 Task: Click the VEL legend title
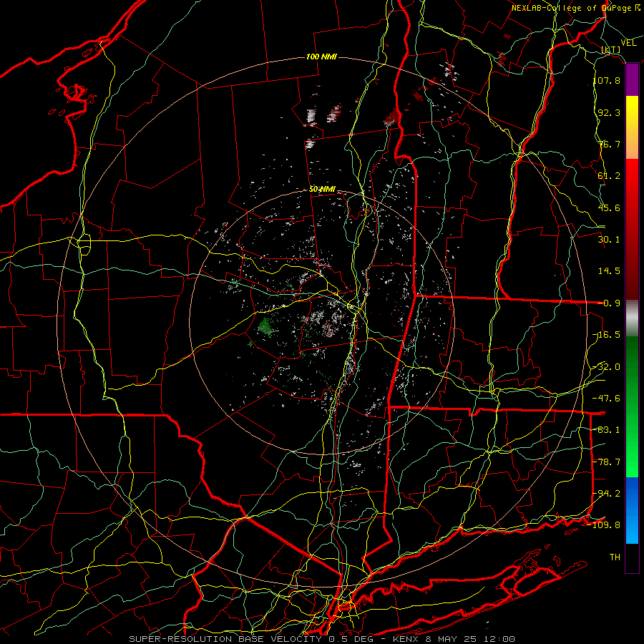pos(628,43)
